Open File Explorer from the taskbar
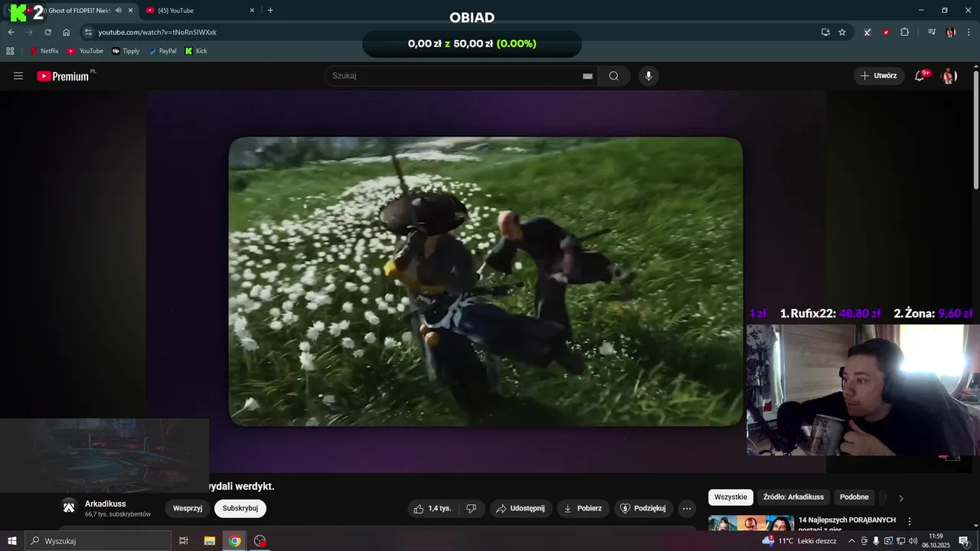This screenshot has height=551, width=980. click(209, 541)
